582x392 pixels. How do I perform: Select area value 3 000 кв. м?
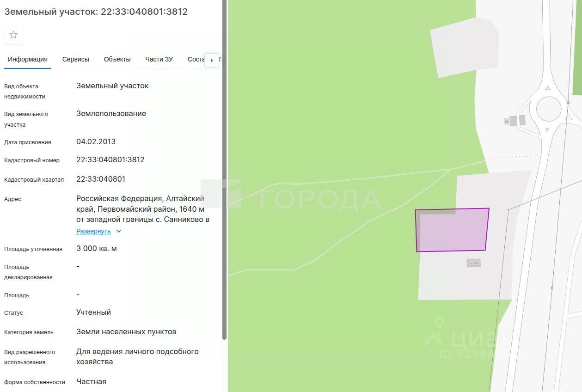point(97,249)
